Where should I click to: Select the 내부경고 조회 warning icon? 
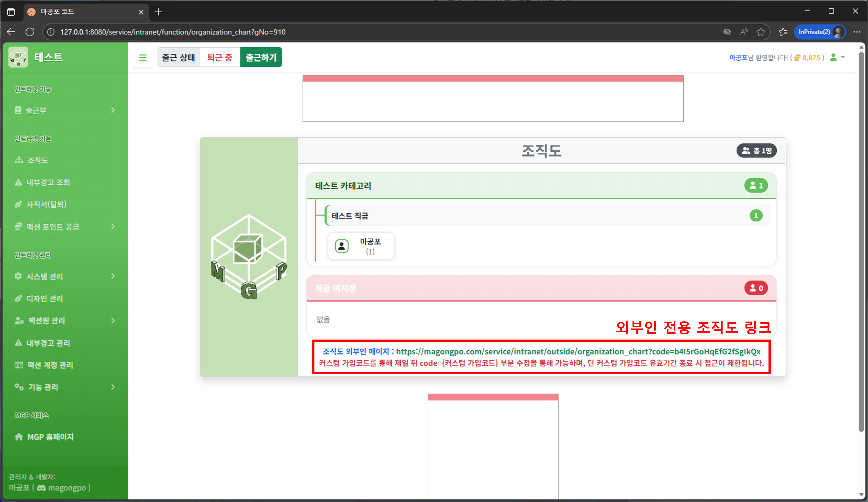(x=19, y=182)
